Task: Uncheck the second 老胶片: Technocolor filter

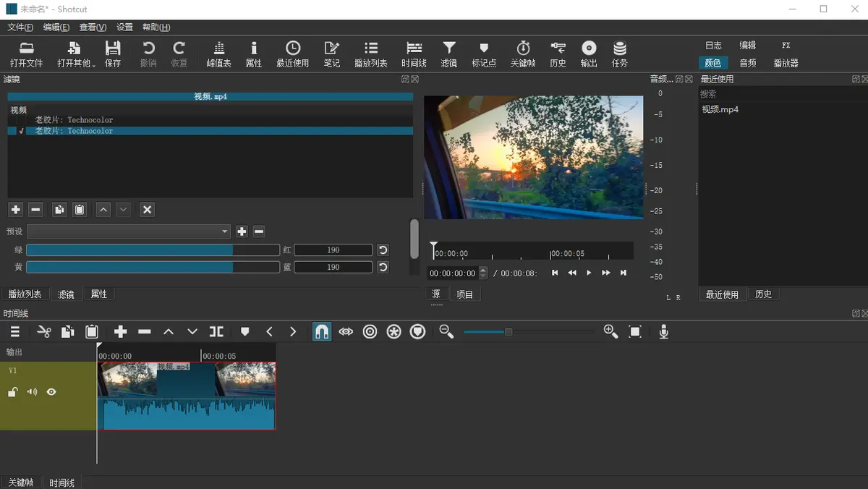Action: point(22,131)
